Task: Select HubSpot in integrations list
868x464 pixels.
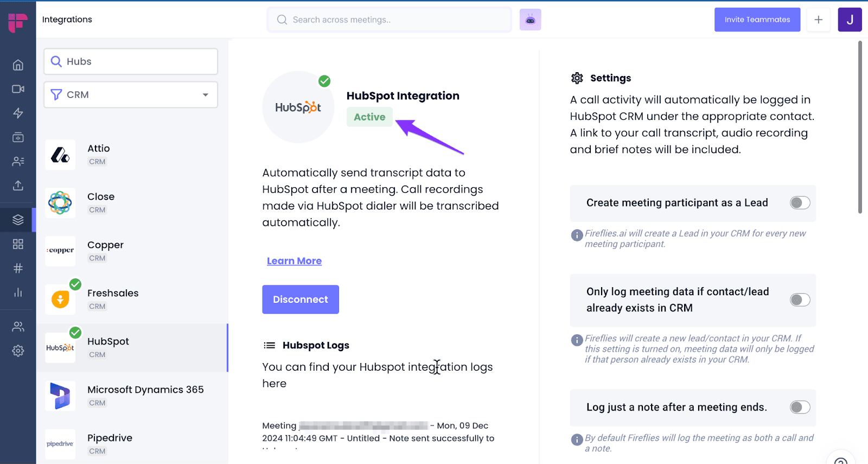Action: click(x=132, y=348)
